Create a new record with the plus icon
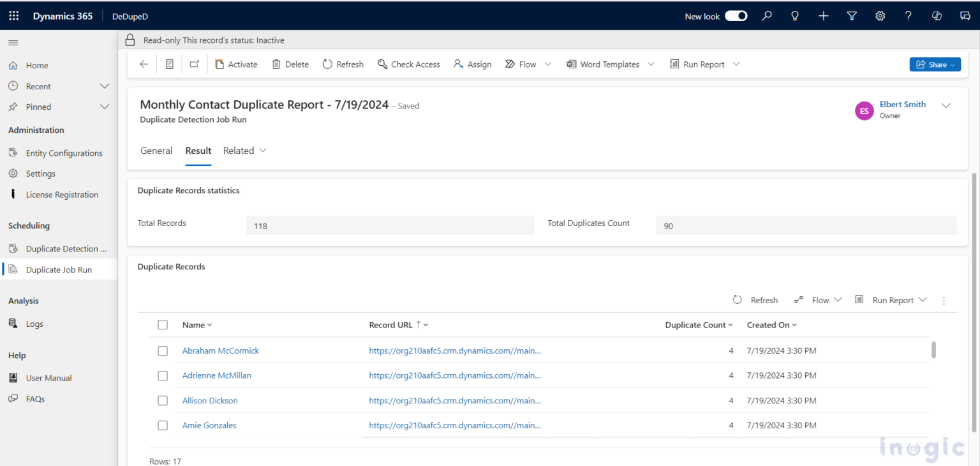This screenshot has height=466, width=980. pos(823,15)
